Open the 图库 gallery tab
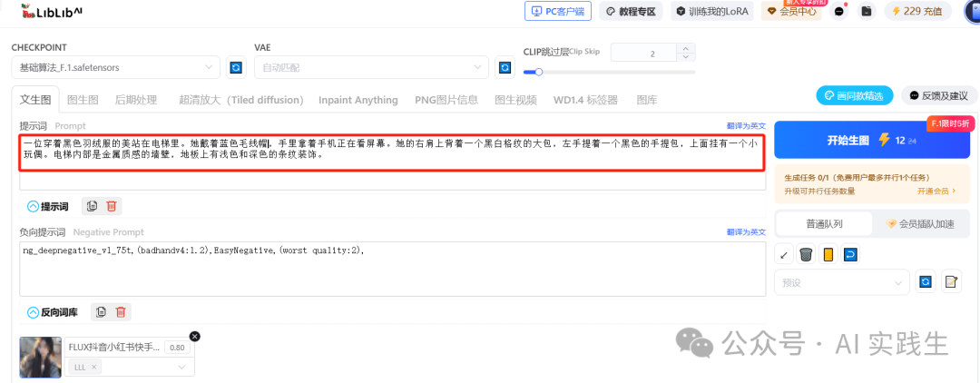Screen dimensions: 980x383 point(647,99)
